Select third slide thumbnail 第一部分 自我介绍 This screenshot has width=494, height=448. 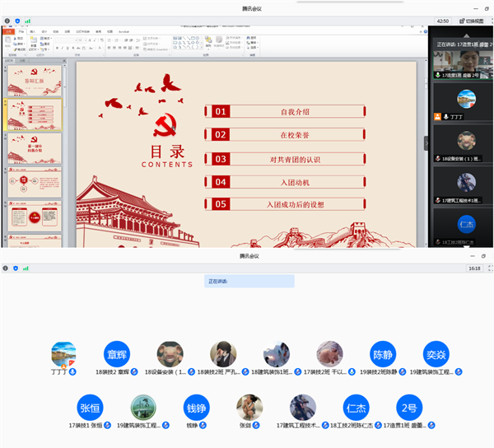pyautogui.click(x=35, y=148)
